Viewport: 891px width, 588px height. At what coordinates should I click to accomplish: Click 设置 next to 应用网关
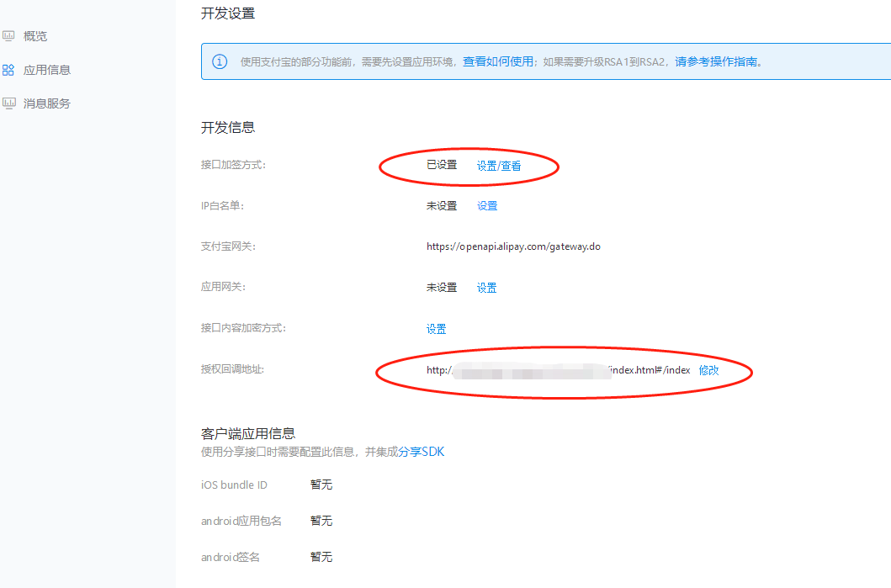point(486,288)
